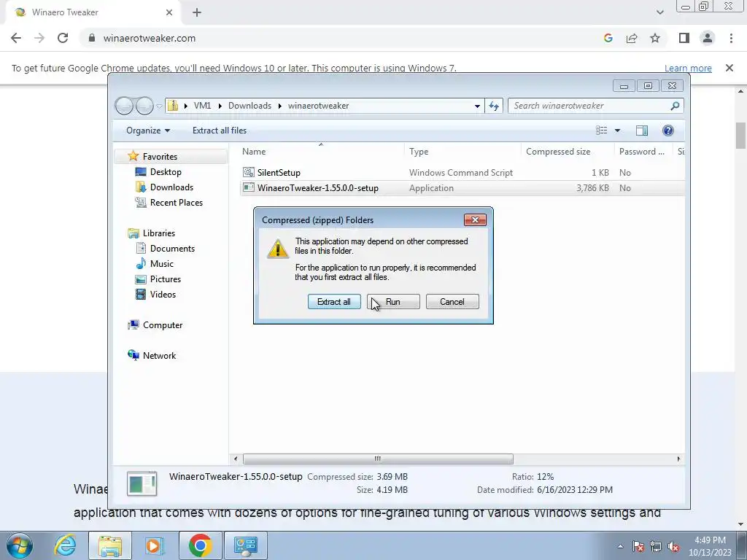
Task: Open the Chrome profile icon
Action: (x=708, y=38)
